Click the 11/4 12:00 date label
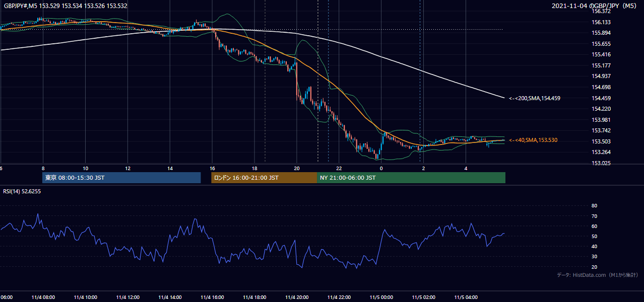 pos(128,297)
